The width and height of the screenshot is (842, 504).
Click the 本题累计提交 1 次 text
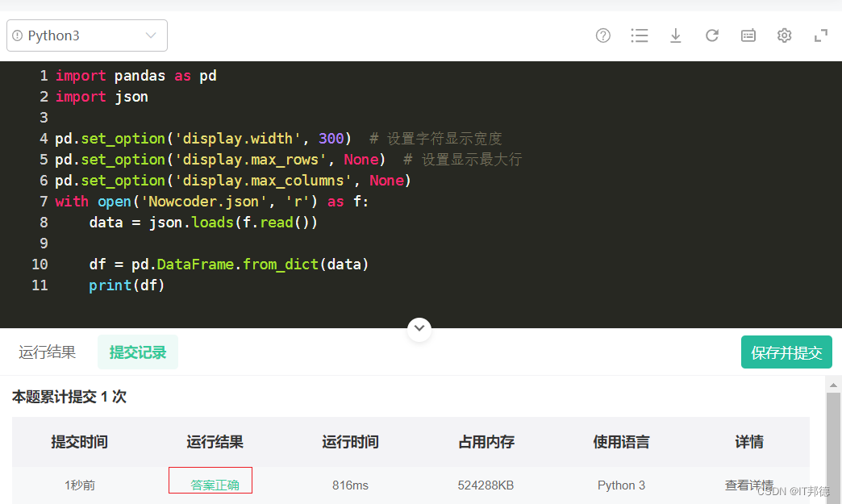tap(69, 397)
